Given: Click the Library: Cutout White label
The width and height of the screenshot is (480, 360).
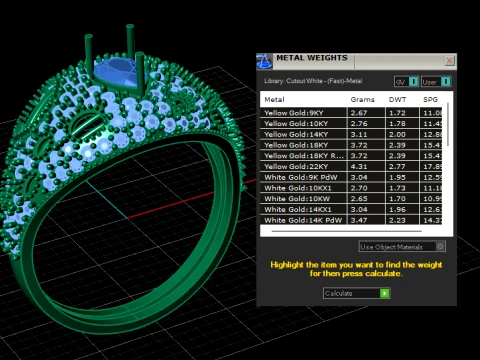Looking at the screenshot, I should [313, 81].
